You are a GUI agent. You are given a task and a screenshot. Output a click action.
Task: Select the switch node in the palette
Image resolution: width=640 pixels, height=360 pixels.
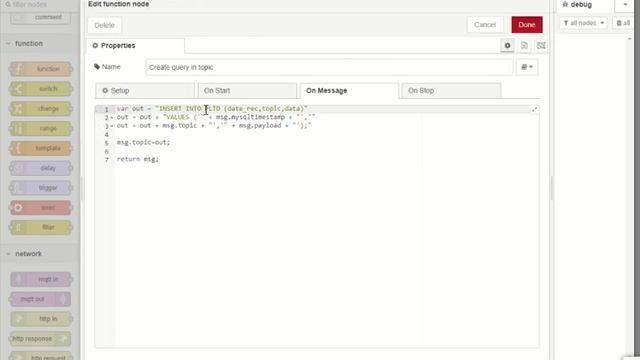(41, 89)
